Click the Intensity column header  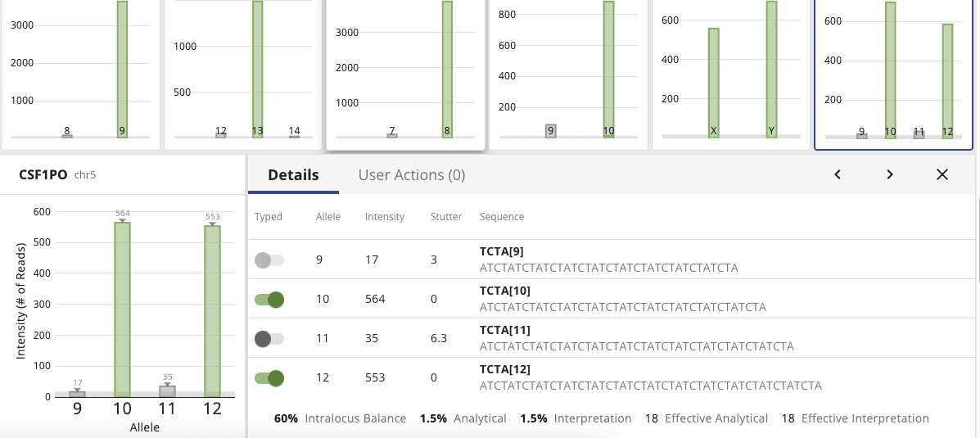click(x=384, y=217)
